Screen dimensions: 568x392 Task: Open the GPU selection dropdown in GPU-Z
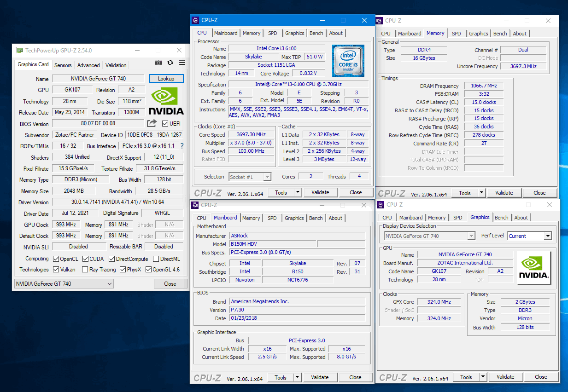point(64,284)
